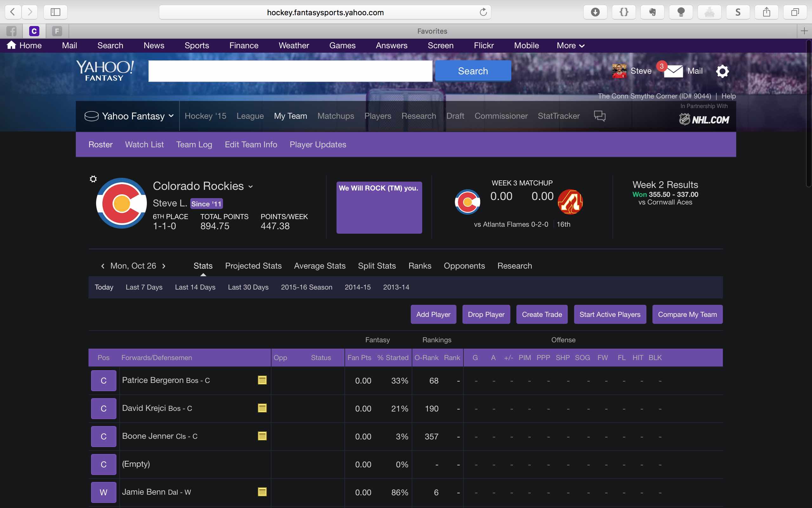The image size is (812, 508).
Task: Click the Evernote elephant extension icon
Action: pos(652,12)
